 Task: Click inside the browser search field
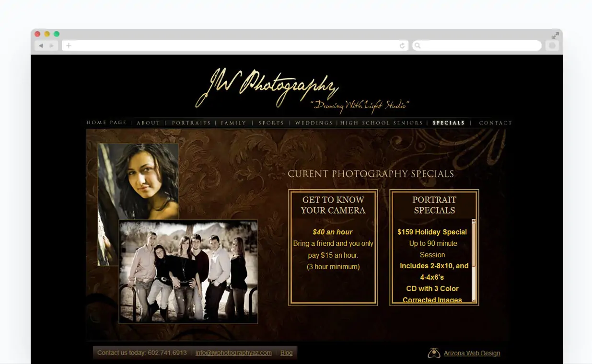[x=479, y=46]
